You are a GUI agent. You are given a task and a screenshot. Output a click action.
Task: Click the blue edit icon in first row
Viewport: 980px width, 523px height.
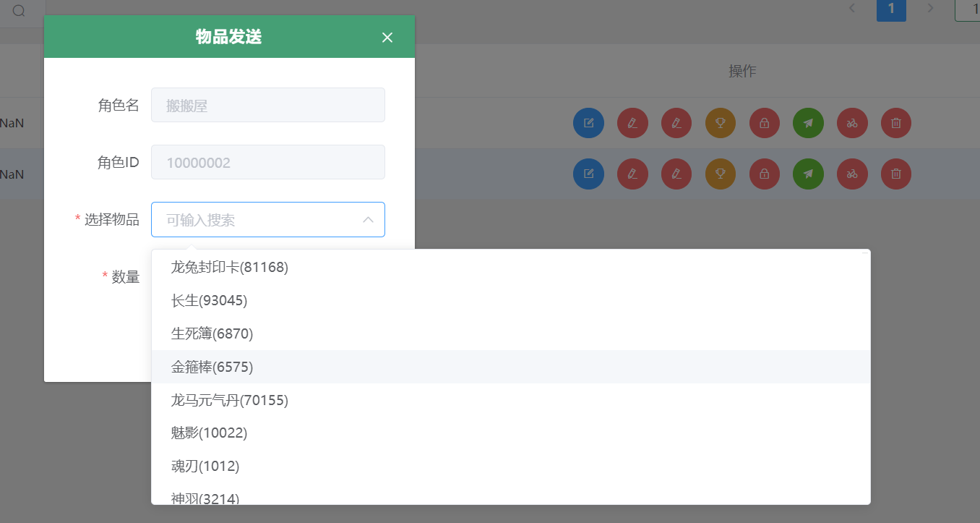pyautogui.click(x=588, y=123)
